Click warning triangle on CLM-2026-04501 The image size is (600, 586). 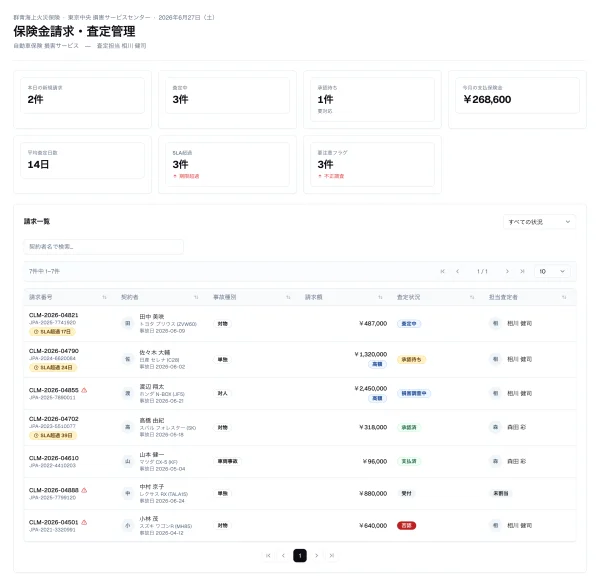(x=84, y=522)
